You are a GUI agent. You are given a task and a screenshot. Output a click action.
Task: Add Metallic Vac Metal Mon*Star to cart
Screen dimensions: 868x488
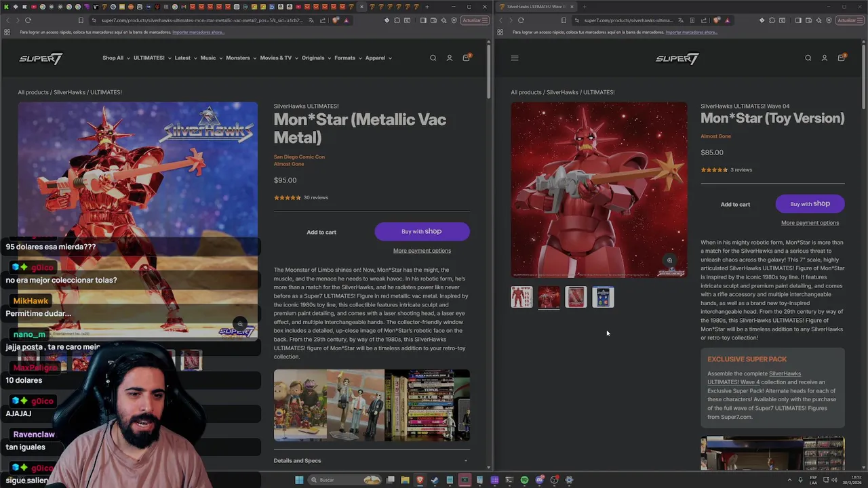[x=321, y=232]
